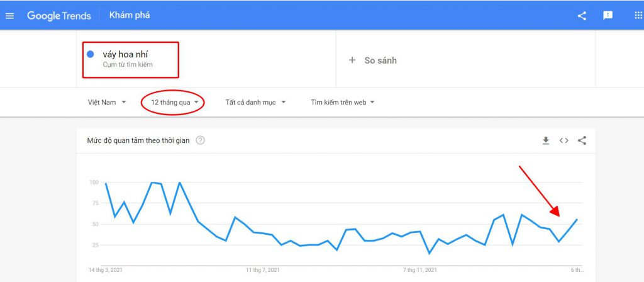Open the hamburger main menu

coord(9,16)
